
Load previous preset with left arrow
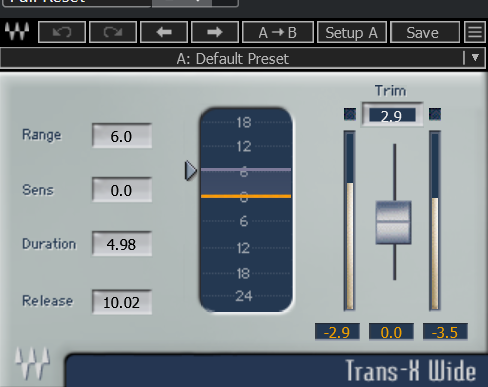[164, 32]
